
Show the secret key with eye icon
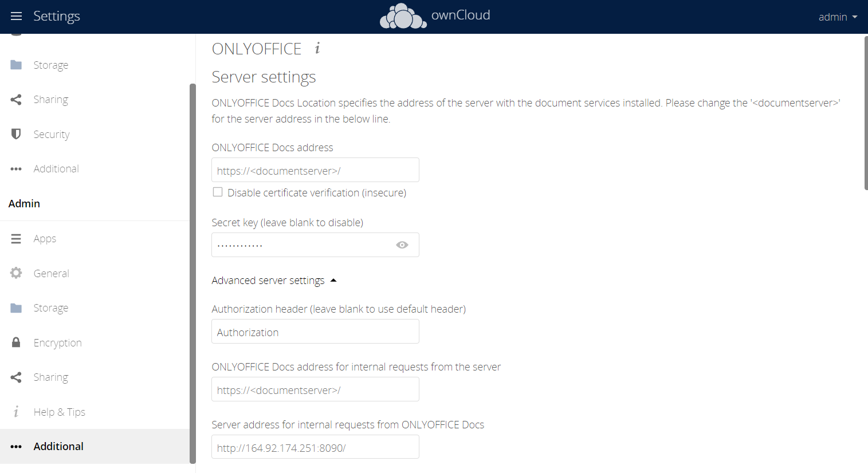402,245
